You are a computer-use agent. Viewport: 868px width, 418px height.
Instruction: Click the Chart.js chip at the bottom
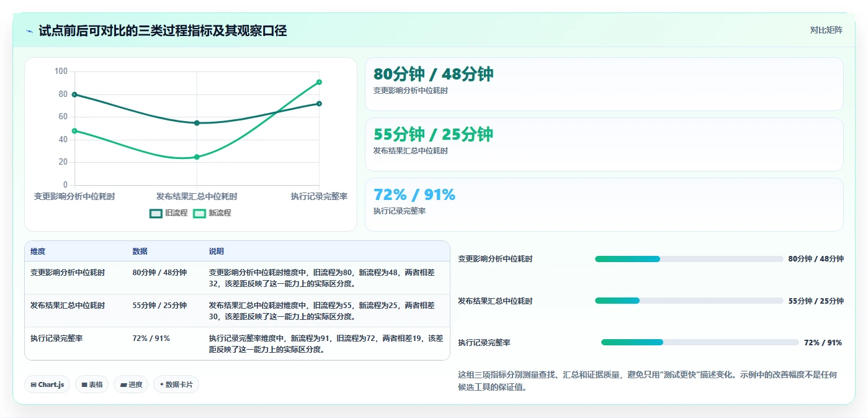coord(48,384)
